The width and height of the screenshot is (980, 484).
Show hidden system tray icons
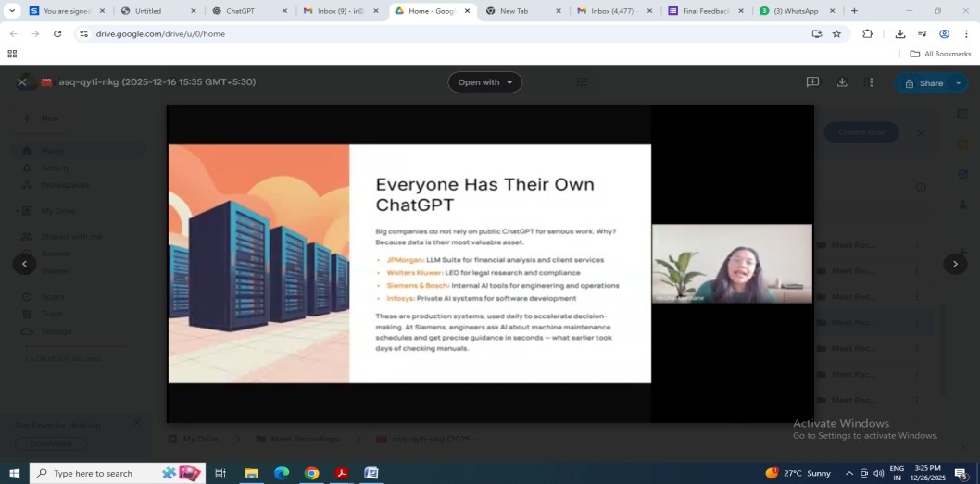(848, 473)
